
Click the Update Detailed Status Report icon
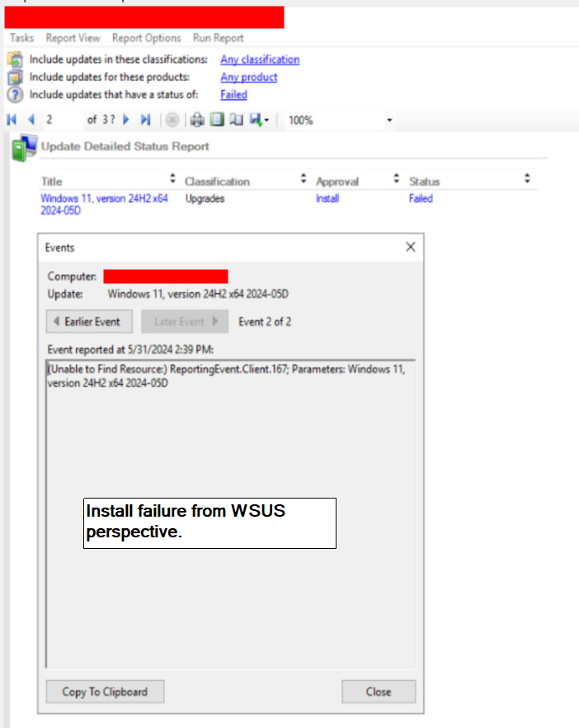coord(25,148)
